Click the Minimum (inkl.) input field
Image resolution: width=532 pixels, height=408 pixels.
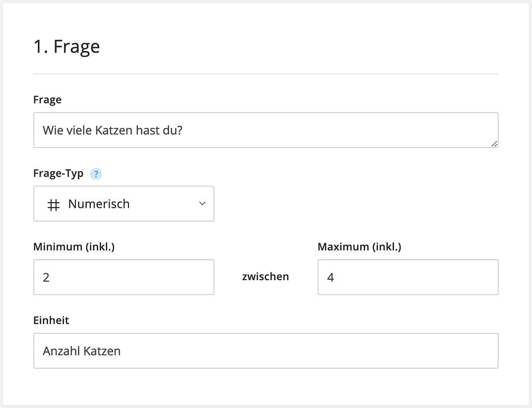pos(124,277)
